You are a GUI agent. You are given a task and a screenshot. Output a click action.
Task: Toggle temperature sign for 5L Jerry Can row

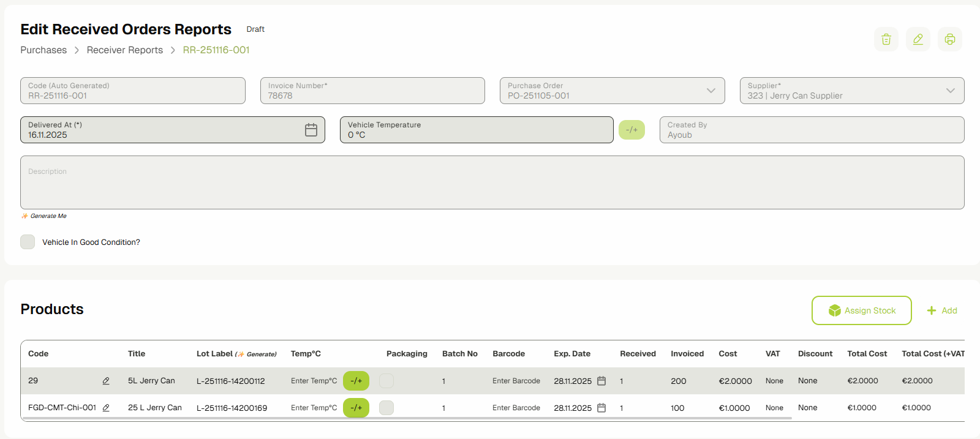coord(356,381)
